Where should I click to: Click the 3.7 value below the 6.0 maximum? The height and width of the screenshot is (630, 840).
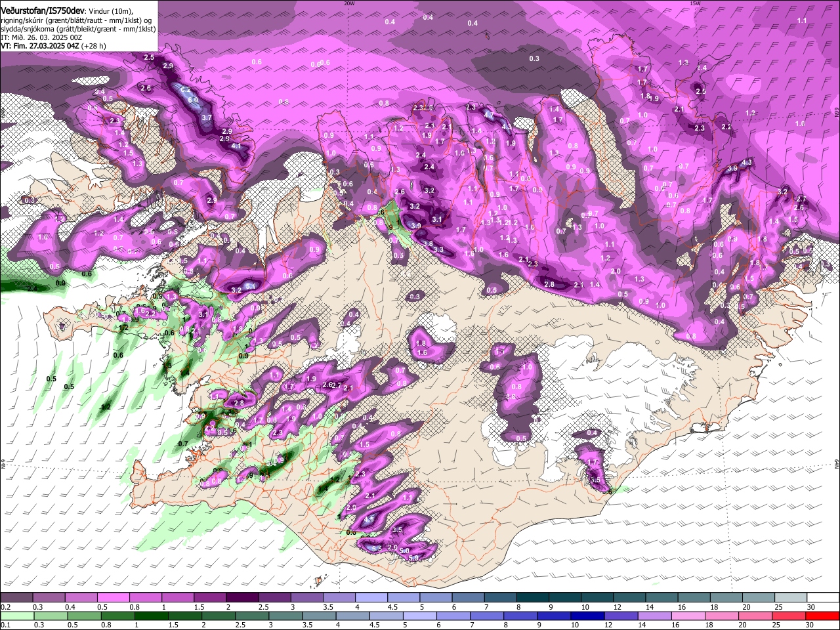[x=207, y=117]
